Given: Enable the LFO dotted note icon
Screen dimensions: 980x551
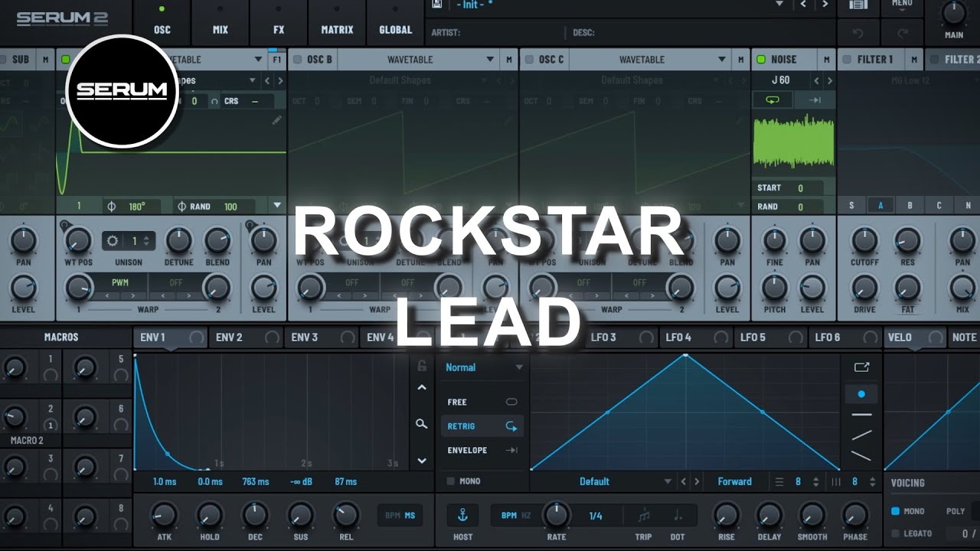Looking at the screenshot, I should [x=677, y=515].
